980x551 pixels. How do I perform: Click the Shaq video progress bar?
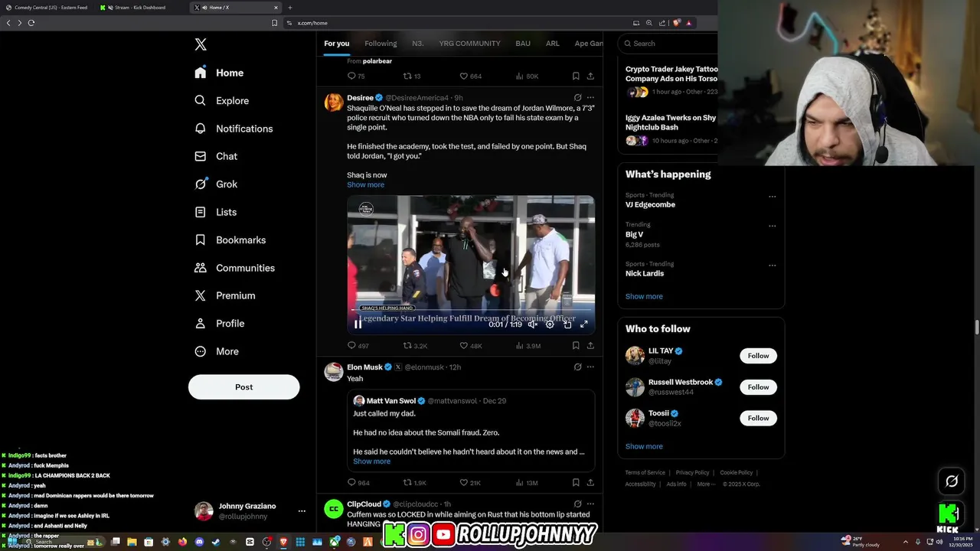(x=471, y=311)
